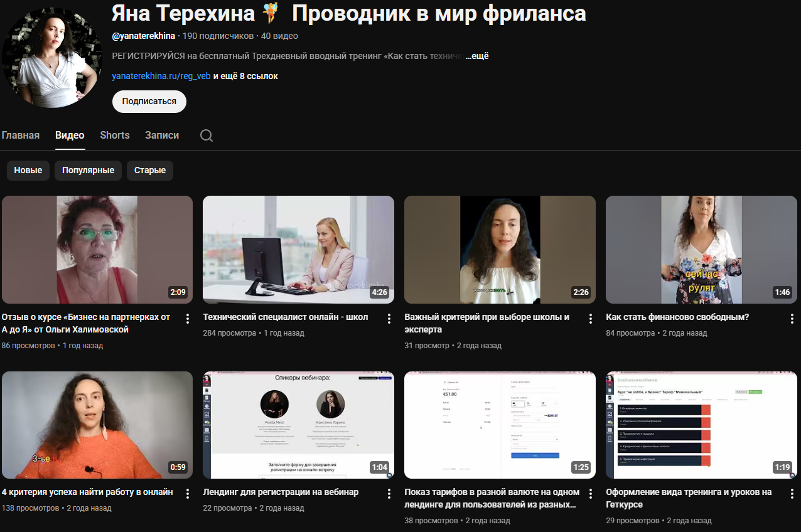Click «284 просмотра • 1 год назад» text
The width and height of the screenshot is (801, 532).
254,333
